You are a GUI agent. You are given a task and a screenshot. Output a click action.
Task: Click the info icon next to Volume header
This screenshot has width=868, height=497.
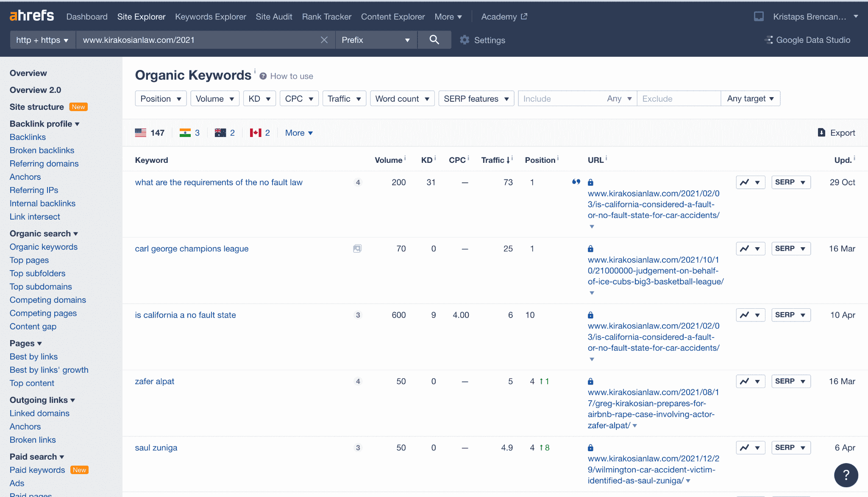(405, 158)
